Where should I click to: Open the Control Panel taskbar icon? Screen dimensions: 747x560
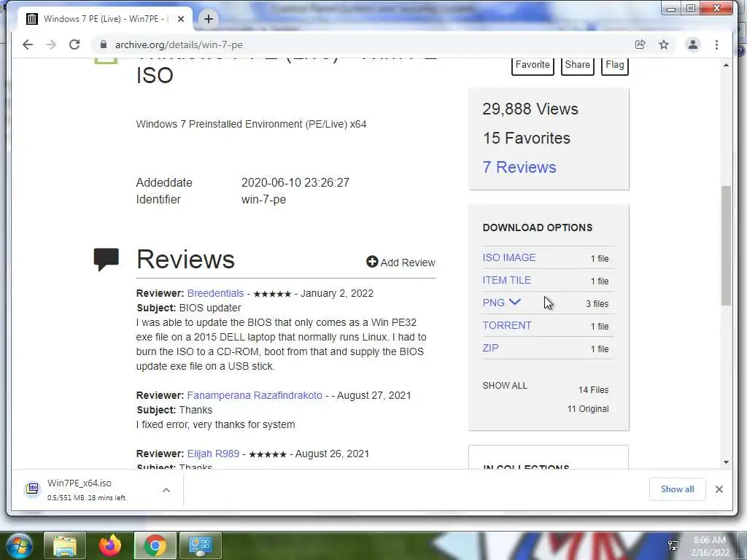(x=200, y=545)
